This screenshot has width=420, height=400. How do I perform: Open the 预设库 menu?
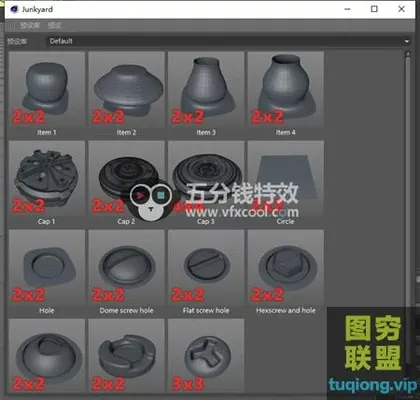click(30, 25)
